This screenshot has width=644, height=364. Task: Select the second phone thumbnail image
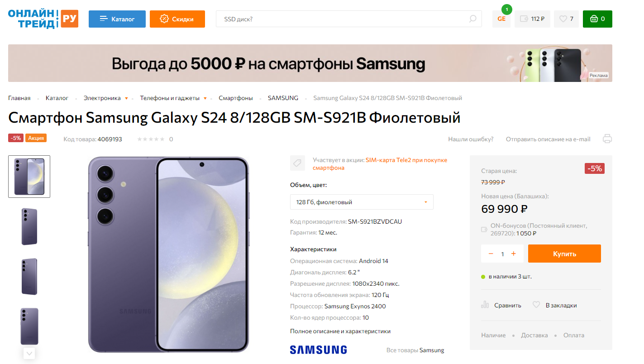[29, 226]
